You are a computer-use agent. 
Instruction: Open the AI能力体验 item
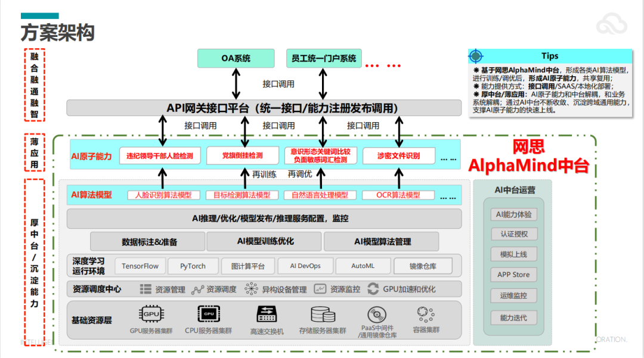[513, 214]
